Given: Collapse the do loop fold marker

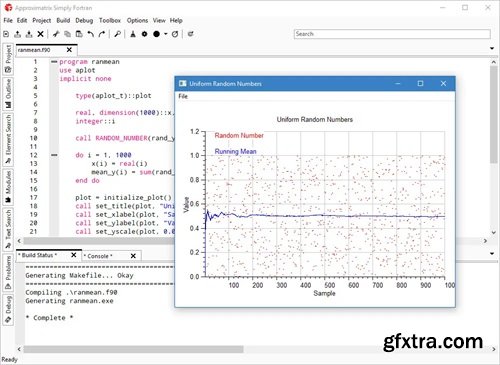Looking at the screenshot, I should click(x=54, y=155).
